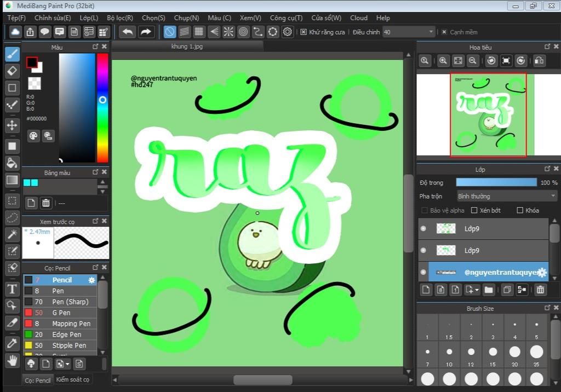This screenshot has width=561, height=392.
Task: Open the Cửa sổ(W) menu
Action: coord(327,18)
